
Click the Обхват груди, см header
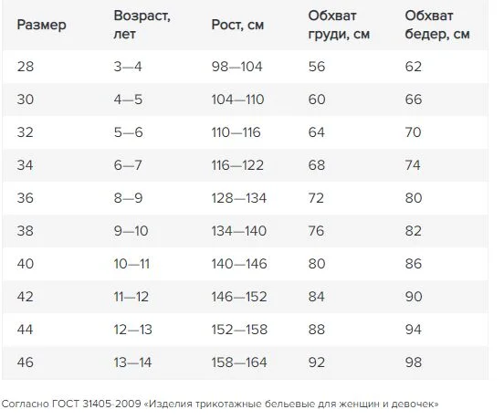tap(339, 25)
